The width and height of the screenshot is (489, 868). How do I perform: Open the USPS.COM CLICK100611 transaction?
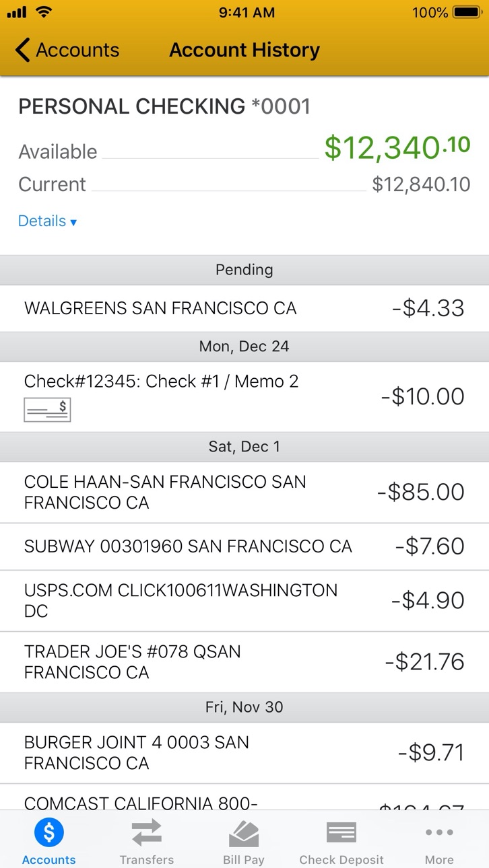(244, 601)
